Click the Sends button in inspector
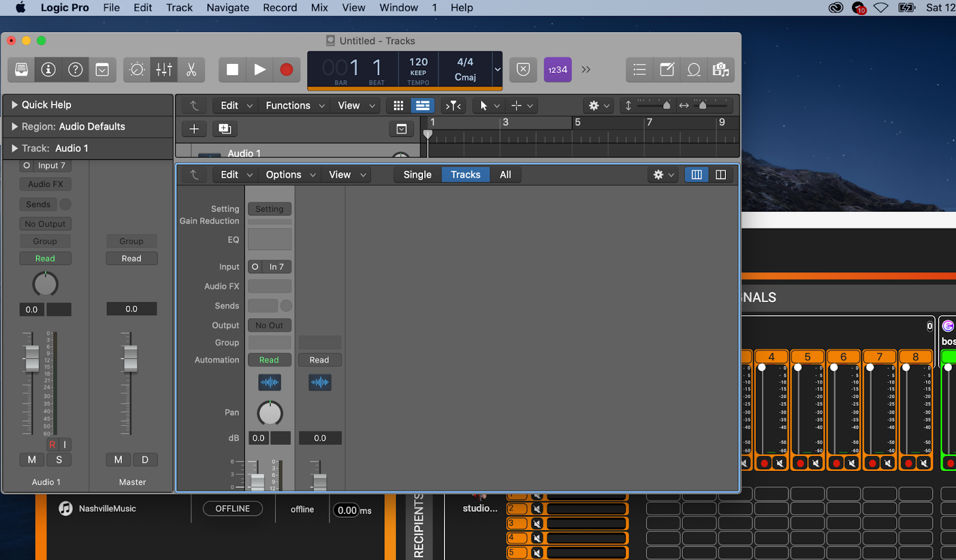This screenshot has height=560, width=956. coord(38,204)
